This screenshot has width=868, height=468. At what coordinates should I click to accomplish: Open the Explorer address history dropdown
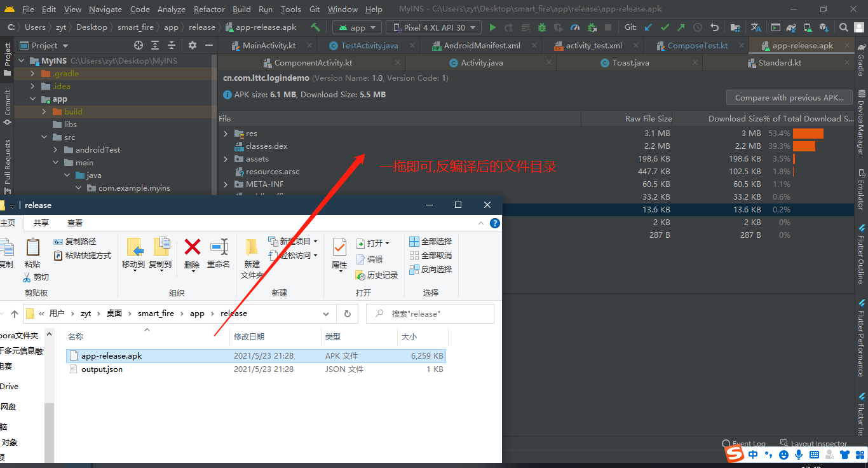326,313
